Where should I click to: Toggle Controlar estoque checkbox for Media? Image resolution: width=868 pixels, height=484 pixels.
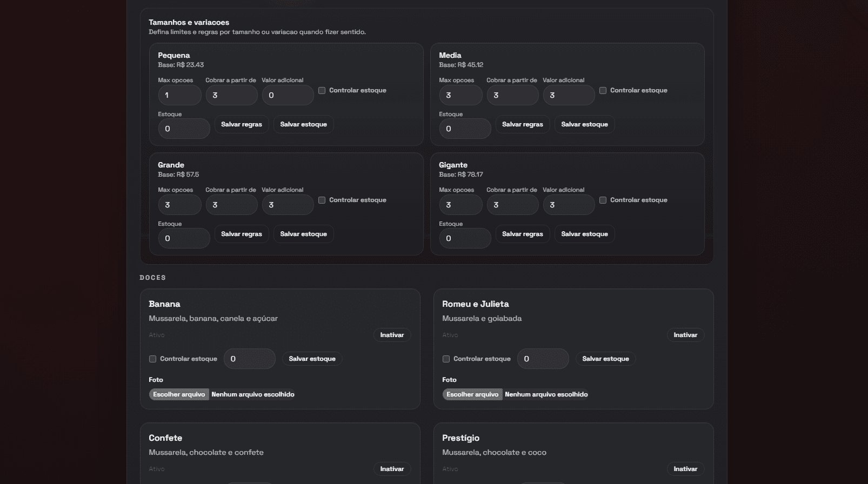pyautogui.click(x=603, y=91)
